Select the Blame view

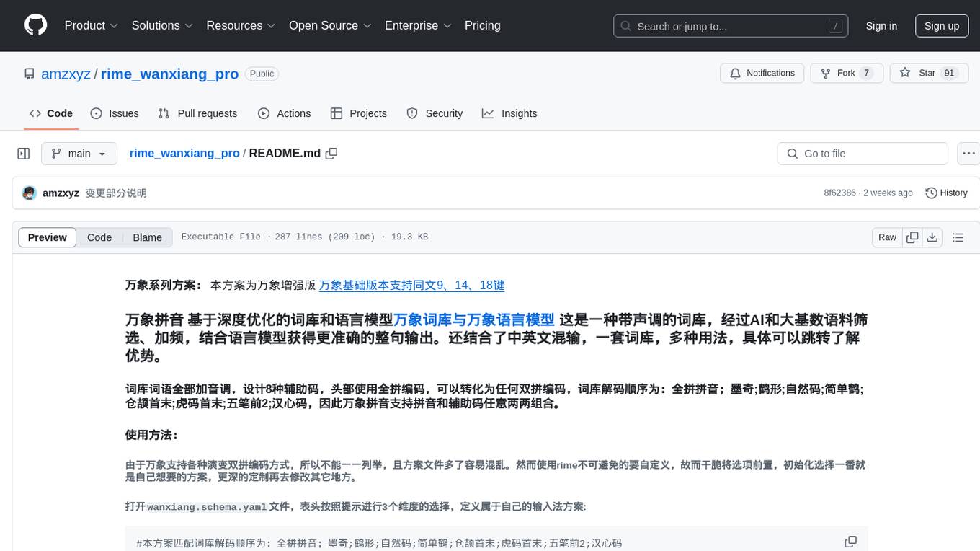148,237
